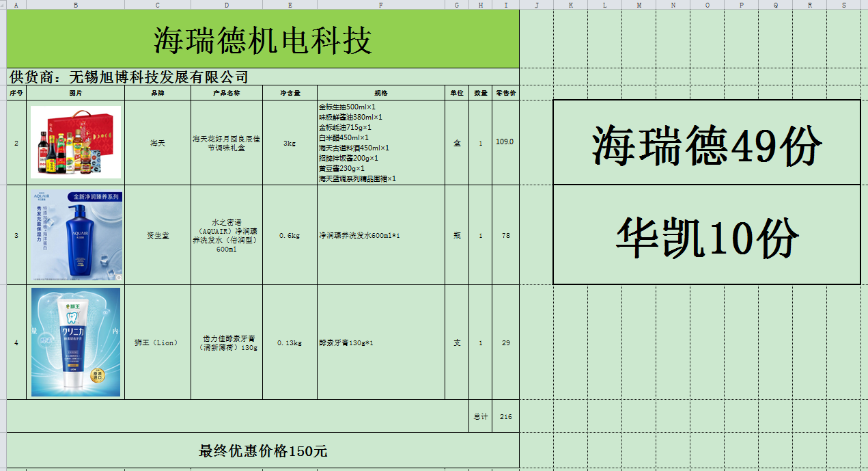
Task: Click the title cell 海瑞德机电科技
Action: click(263, 40)
